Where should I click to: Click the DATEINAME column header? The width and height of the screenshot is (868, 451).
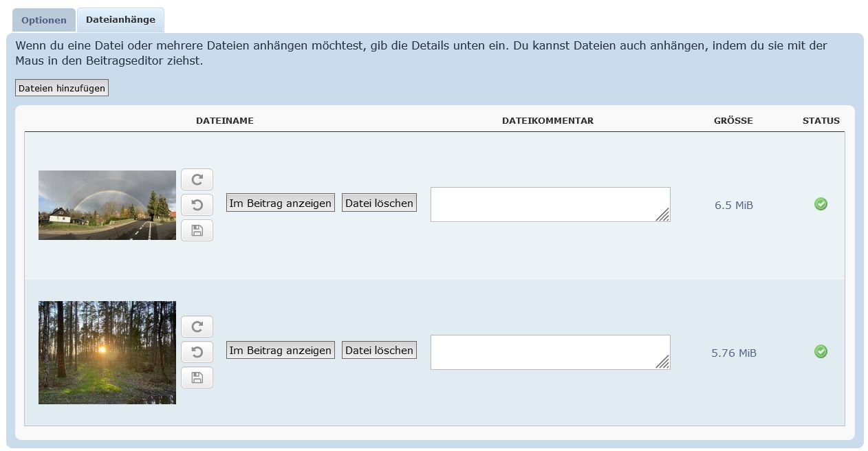coord(225,120)
